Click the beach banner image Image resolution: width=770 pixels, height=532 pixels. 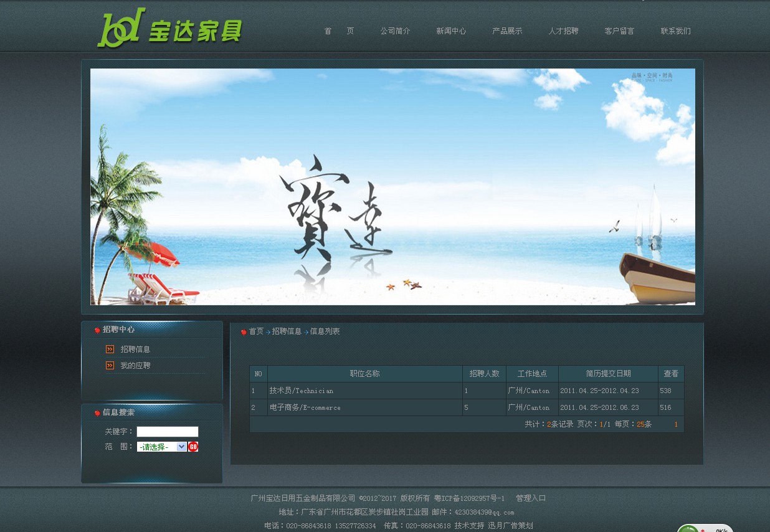(392, 187)
